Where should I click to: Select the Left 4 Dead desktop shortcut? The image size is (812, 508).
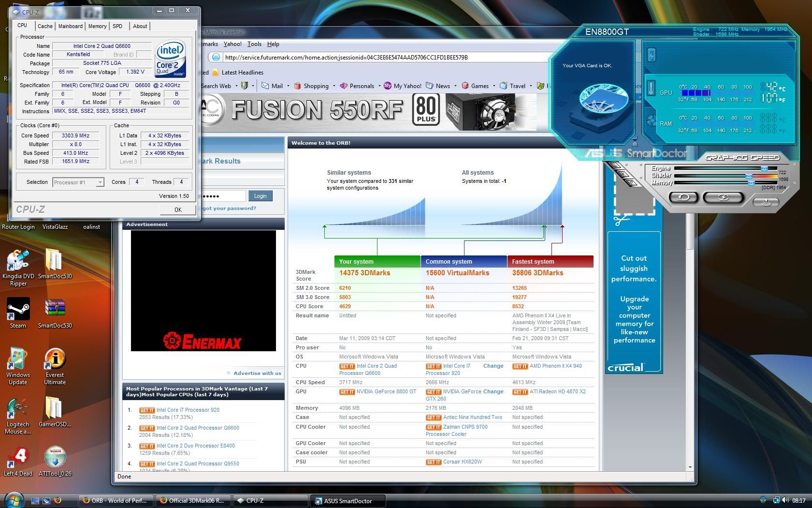click(18, 461)
